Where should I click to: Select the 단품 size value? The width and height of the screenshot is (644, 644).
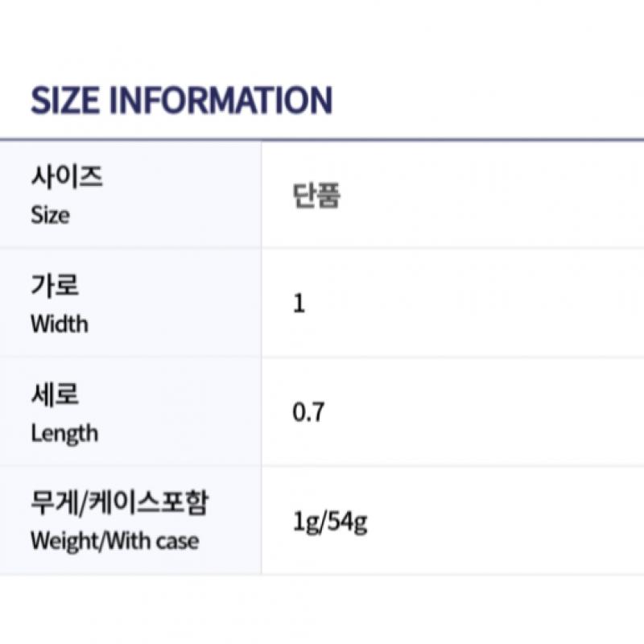point(316,196)
